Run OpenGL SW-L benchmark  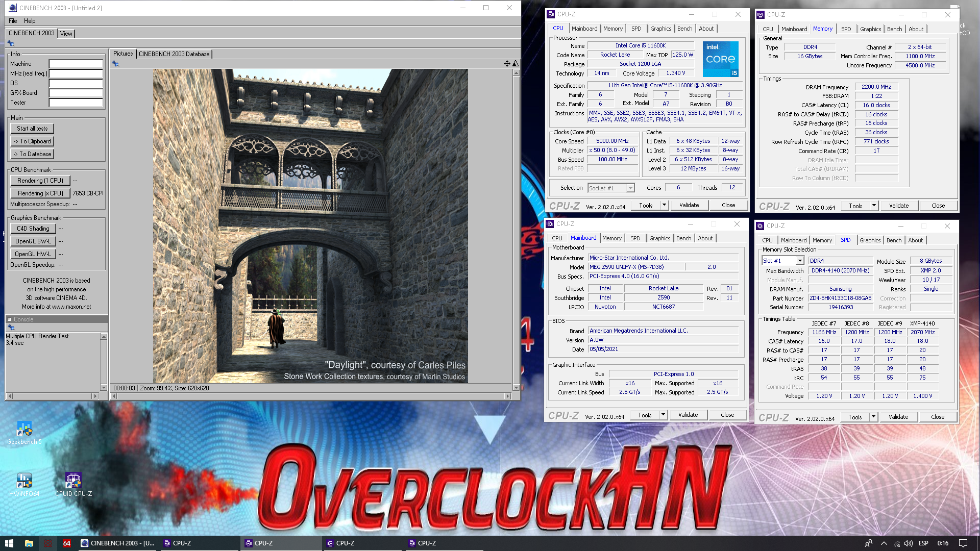coord(33,241)
